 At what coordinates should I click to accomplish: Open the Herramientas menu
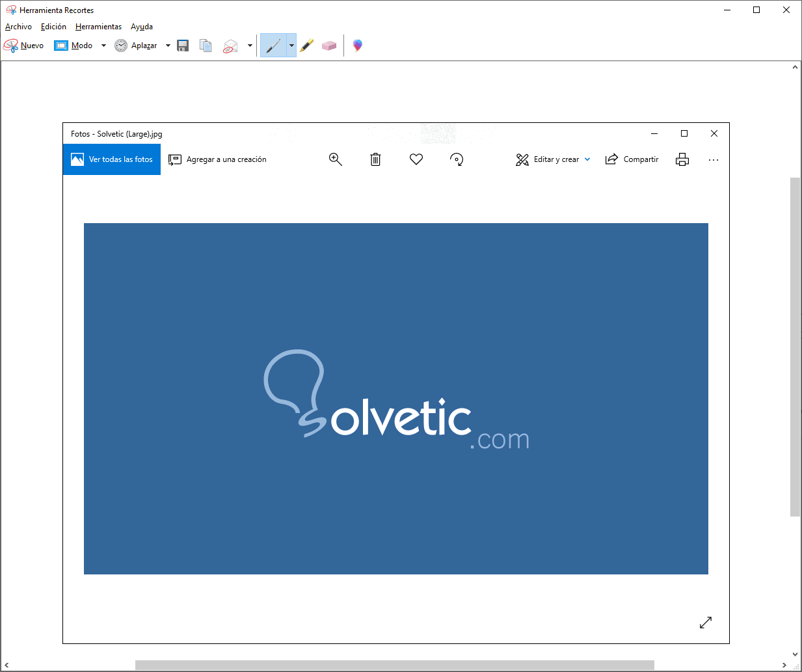(x=98, y=27)
